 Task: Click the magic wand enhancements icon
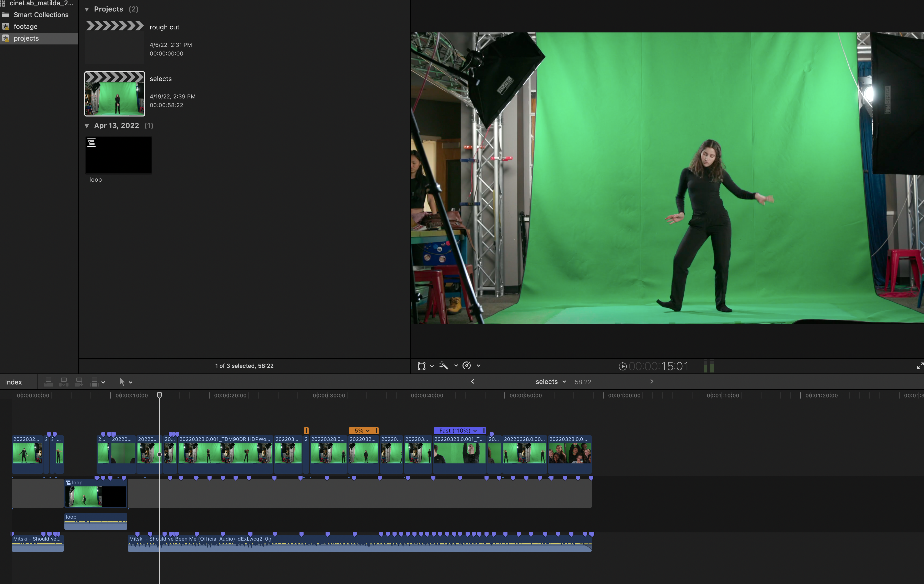(x=444, y=366)
